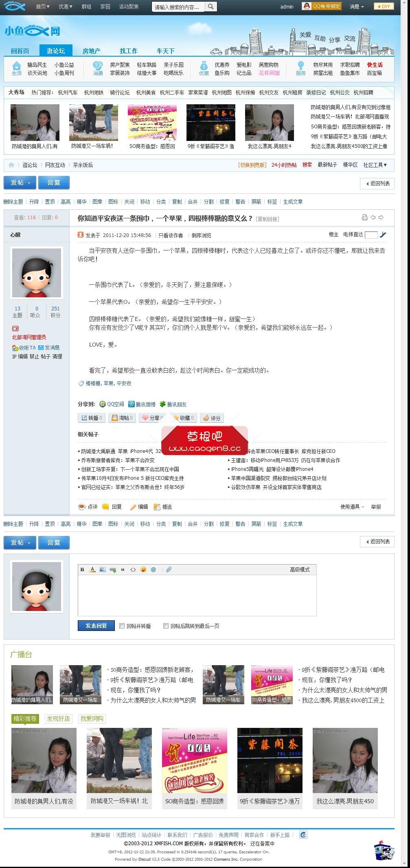Click the 发表回复 submit button
This screenshot has height=868, width=410.
[96, 626]
